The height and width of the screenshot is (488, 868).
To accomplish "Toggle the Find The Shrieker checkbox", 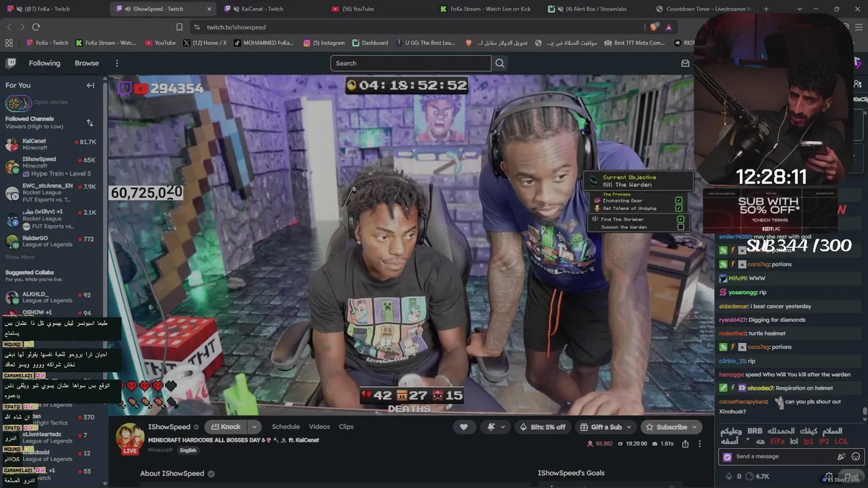I will pos(681,219).
